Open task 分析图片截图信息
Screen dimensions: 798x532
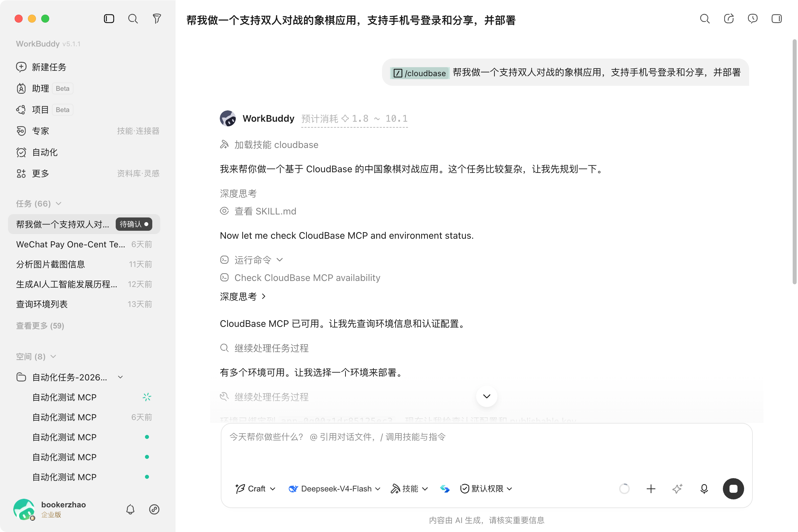click(x=84, y=264)
